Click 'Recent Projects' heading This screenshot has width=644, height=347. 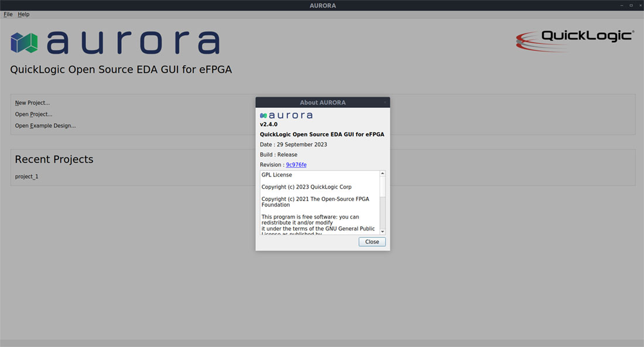click(54, 159)
